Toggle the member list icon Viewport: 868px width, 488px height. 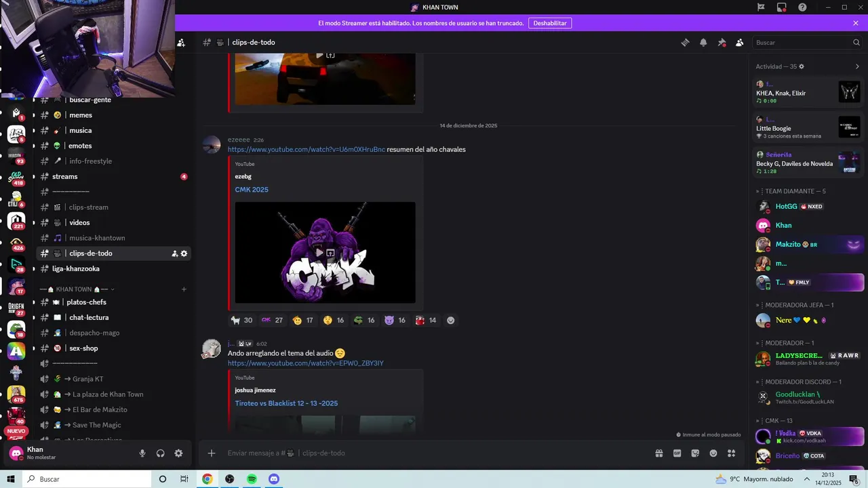740,43
